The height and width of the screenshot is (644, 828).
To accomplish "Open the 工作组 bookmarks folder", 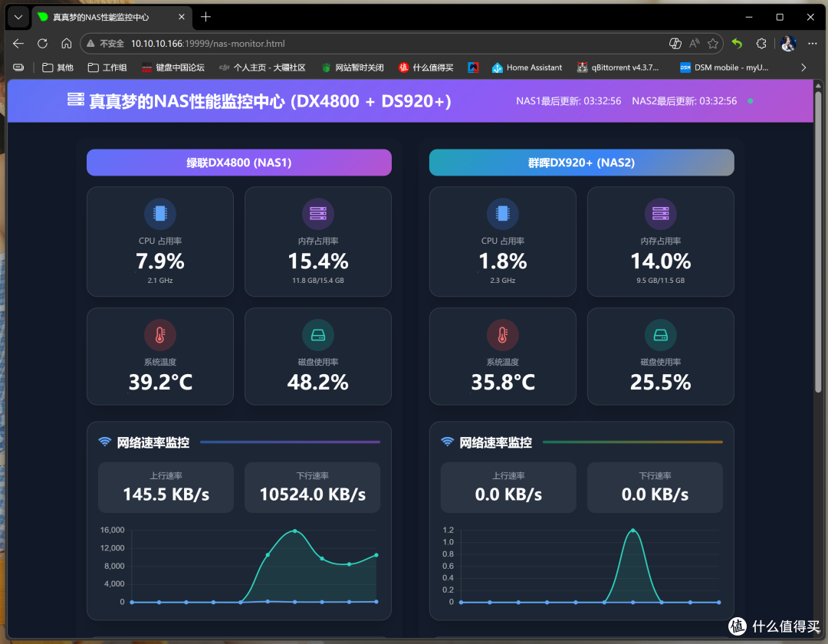I will coord(107,67).
